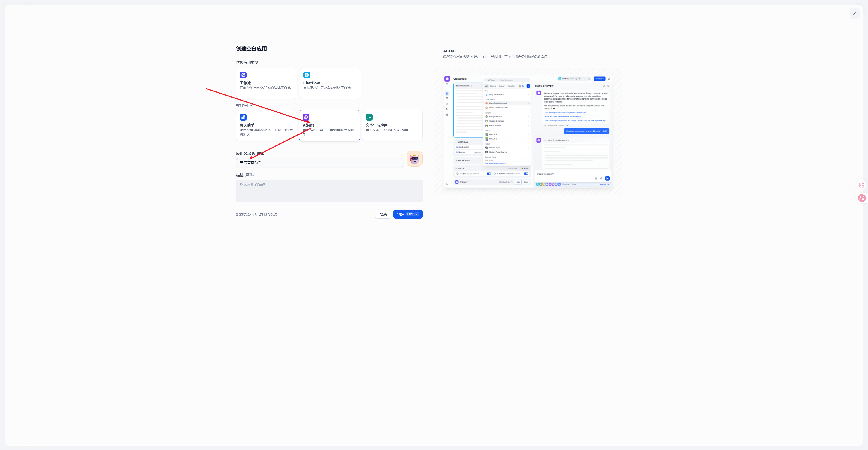Click the 描述 (可选) label
This screenshot has height=450, width=868.
245,175
